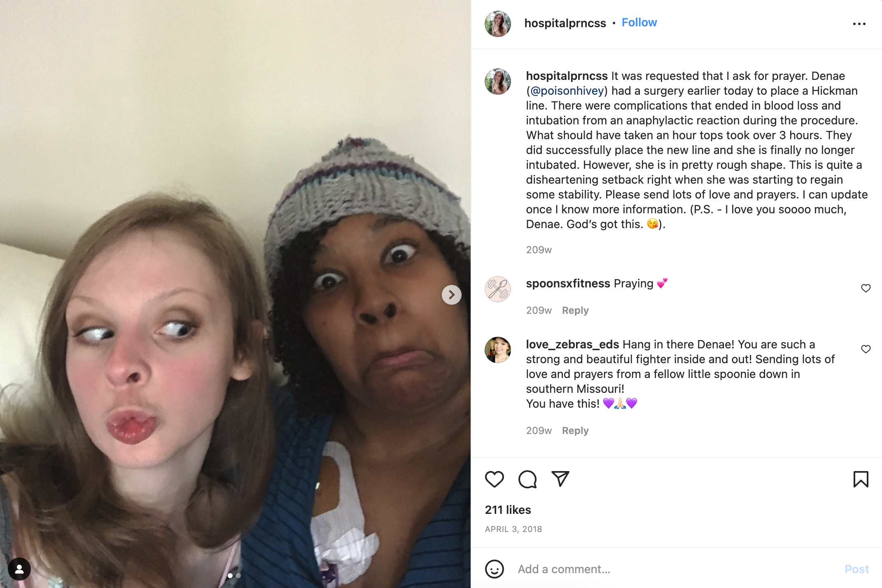Focus the Add a comment field
The image size is (882, 588).
[x=675, y=569]
